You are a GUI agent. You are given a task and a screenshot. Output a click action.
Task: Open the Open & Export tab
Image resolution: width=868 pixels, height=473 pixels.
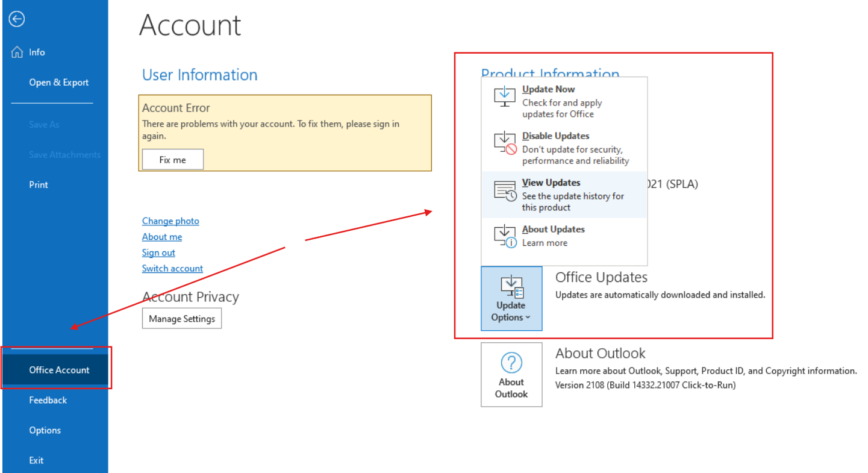click(x=55, y=83)
